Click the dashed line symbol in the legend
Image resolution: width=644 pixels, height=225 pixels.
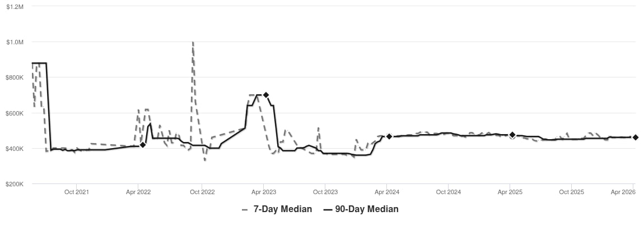tap(245, 209)
